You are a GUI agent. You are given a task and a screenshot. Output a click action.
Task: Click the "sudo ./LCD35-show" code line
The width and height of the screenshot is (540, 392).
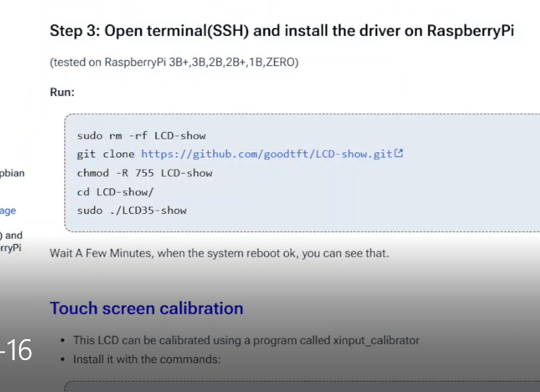coord(132,210)
